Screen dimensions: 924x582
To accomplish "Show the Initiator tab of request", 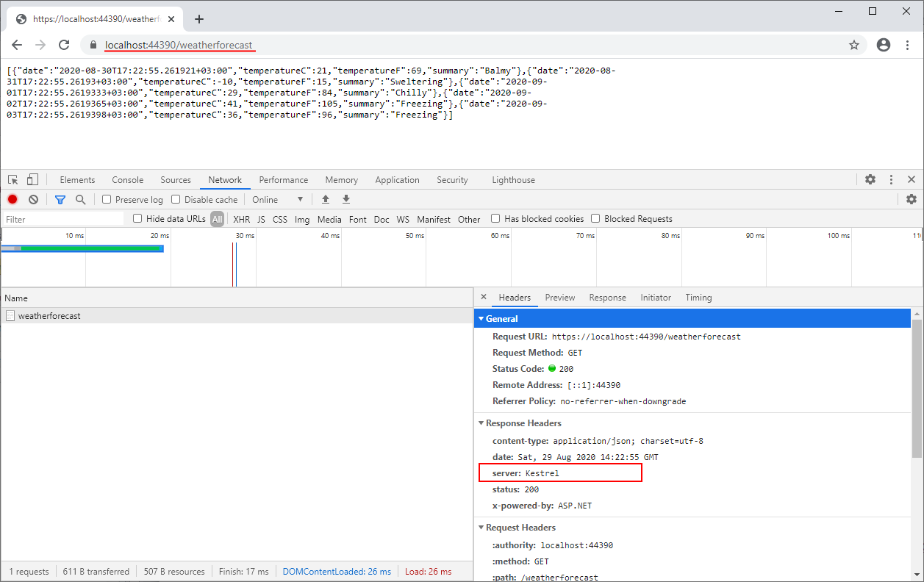I will click(655, 297).
